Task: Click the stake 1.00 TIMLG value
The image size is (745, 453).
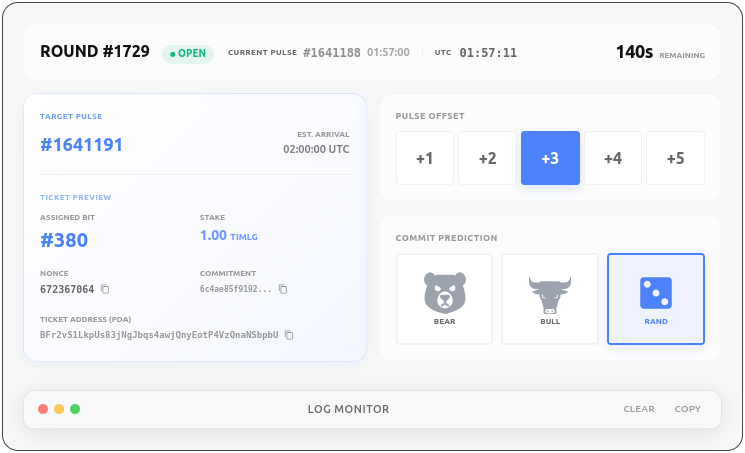Action: (x=229, y=236)
